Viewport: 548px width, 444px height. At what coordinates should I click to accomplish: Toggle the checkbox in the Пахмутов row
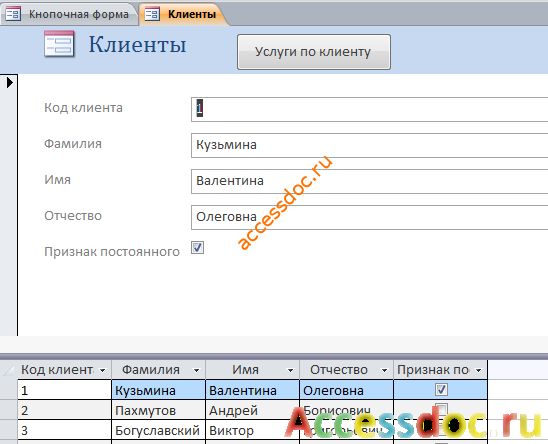click(x=441, y=408)
